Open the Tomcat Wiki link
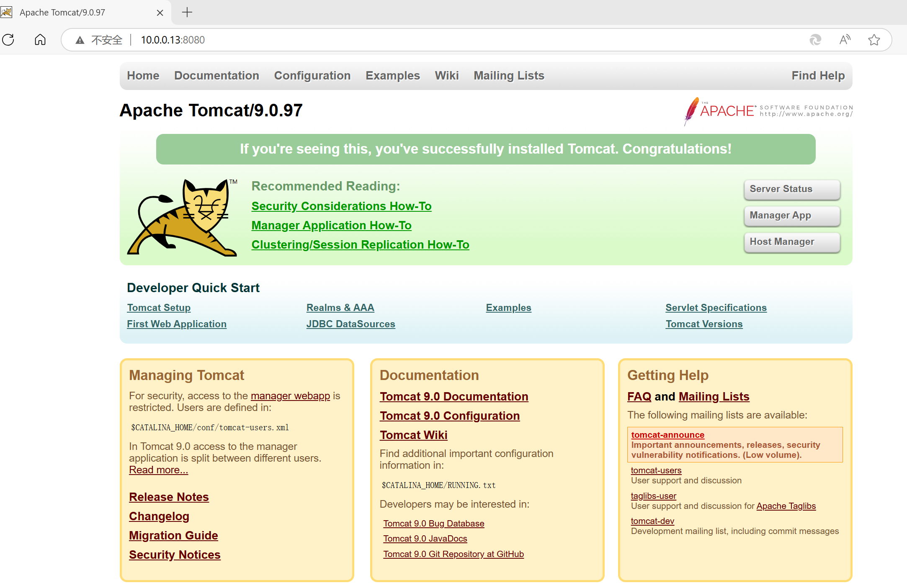Screen dimensions: 907x588 pos(413,435)
